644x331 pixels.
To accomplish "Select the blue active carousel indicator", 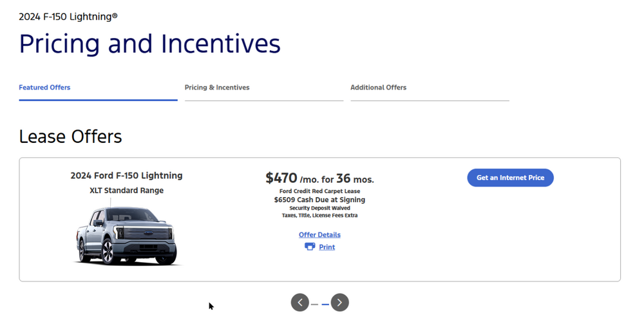I will click(x=326, y=304).
